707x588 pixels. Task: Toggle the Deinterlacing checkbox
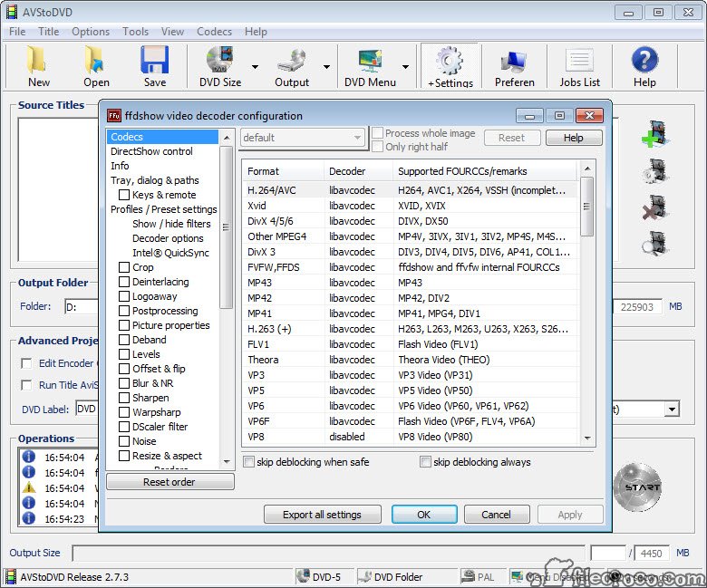point(124,282)
